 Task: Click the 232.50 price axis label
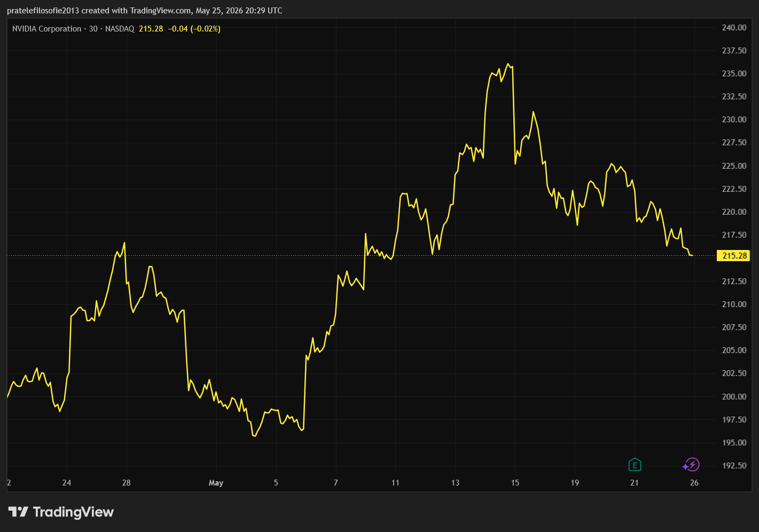pyautogui.click(x=734, y=97)
